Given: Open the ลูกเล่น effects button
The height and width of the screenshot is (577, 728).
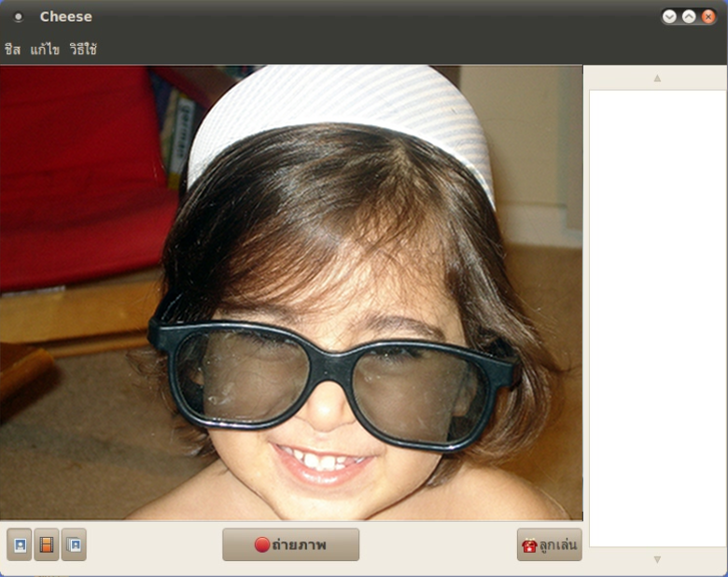Looking at the screenshot, I should pos(549,544).
